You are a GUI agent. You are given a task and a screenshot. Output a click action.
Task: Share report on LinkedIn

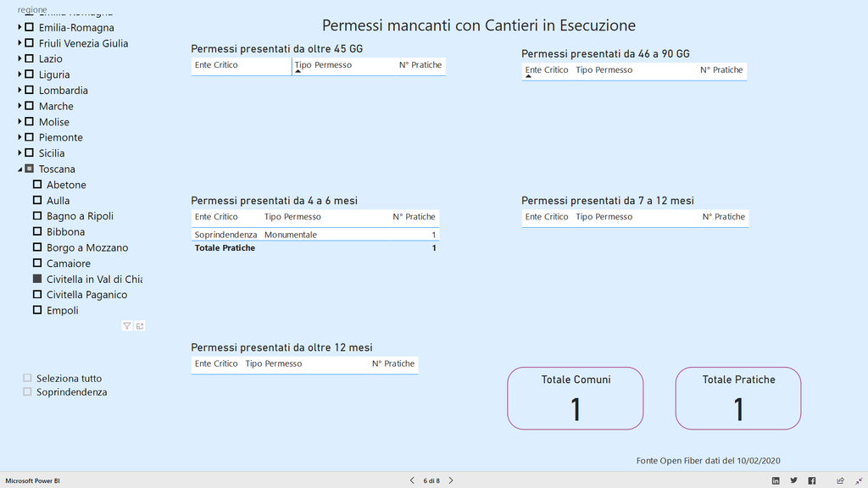click(776, 480)
